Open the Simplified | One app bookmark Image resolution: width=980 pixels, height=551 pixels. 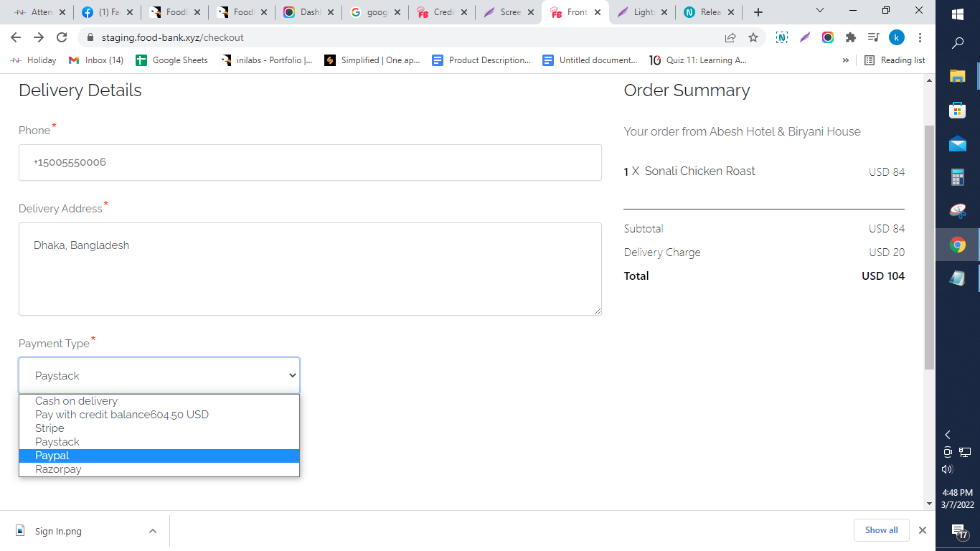click(372, 60)
